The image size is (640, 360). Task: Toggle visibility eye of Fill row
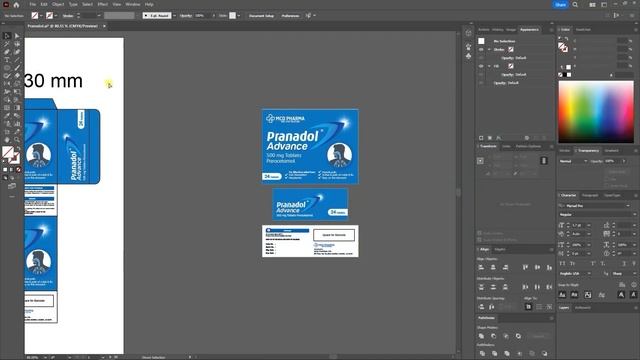click(x=481, y=66)
